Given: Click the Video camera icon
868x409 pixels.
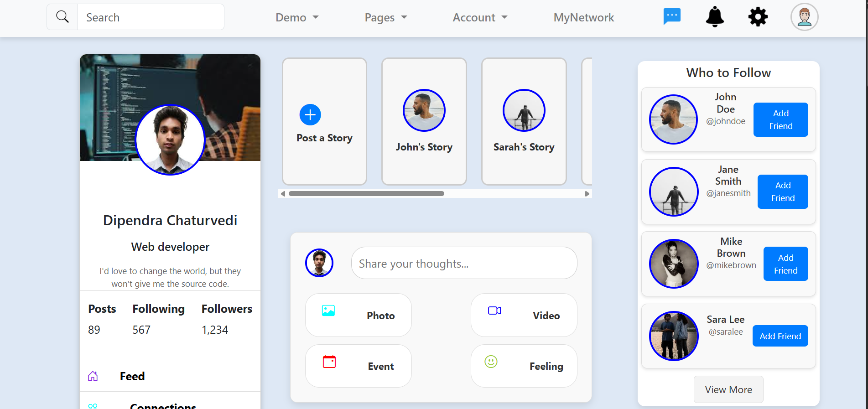Looking at the screenshot, I should point(494,311).
